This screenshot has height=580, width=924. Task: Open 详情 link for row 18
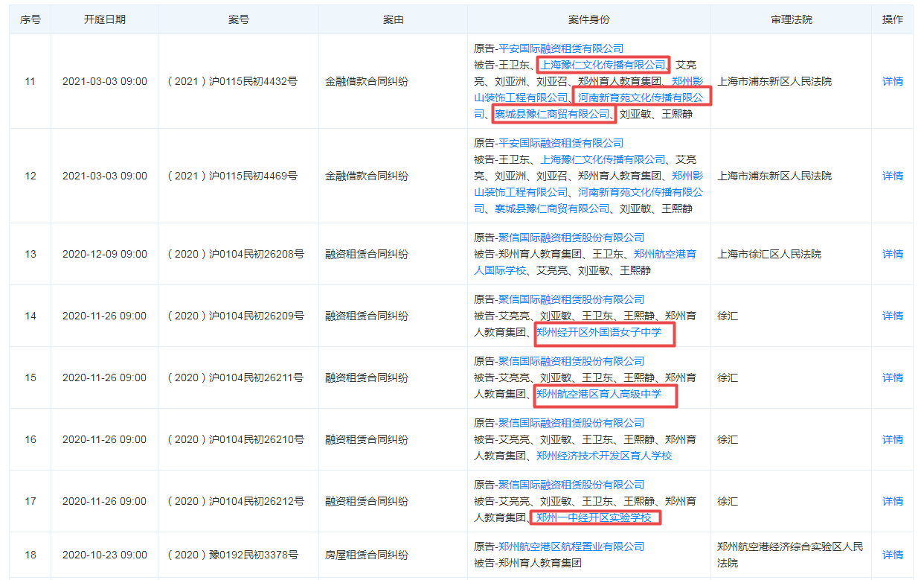[893, 555]
